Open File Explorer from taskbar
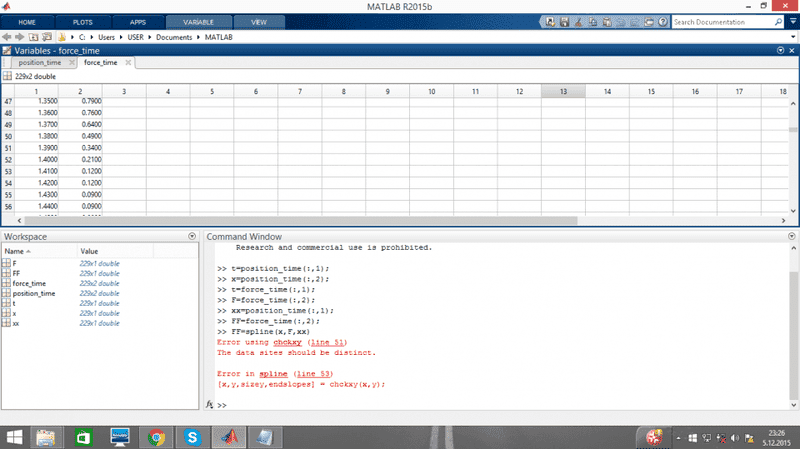 [x=46, y=437]
